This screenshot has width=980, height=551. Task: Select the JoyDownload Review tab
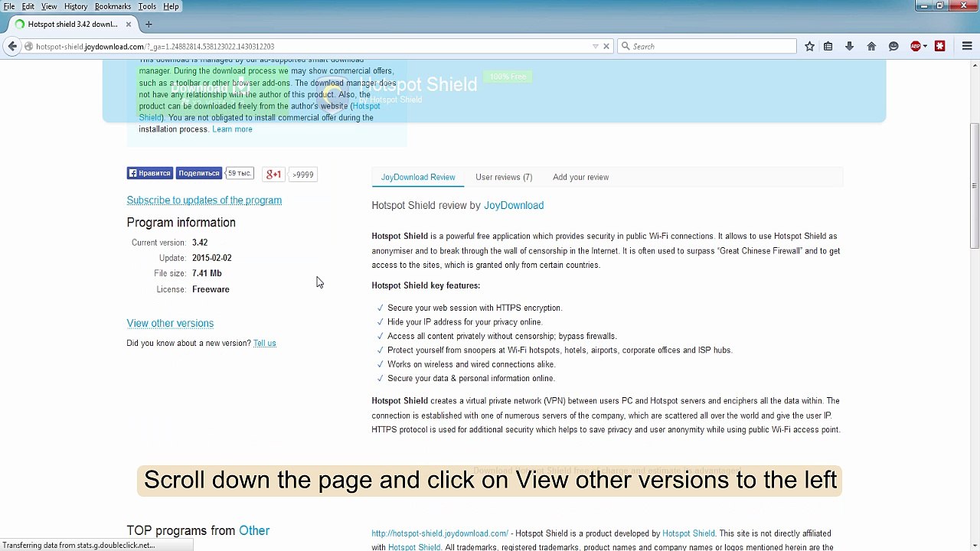click(x=418, y=178)
